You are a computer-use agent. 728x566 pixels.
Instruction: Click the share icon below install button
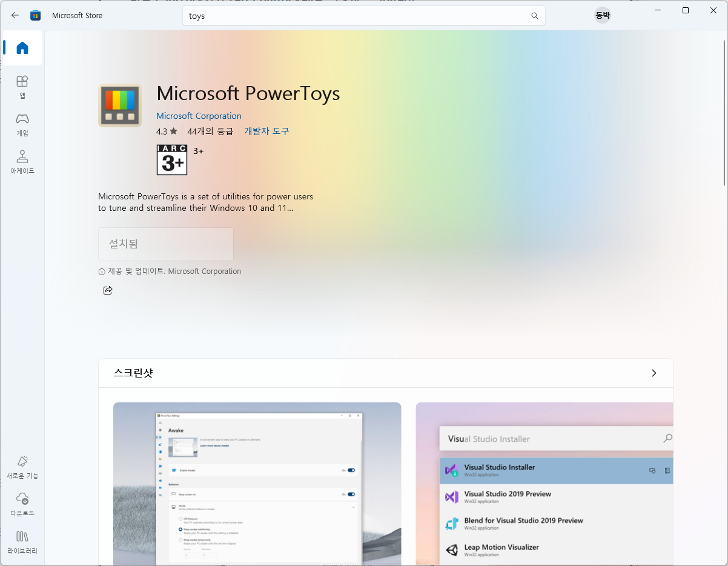[x=108, y=290]
